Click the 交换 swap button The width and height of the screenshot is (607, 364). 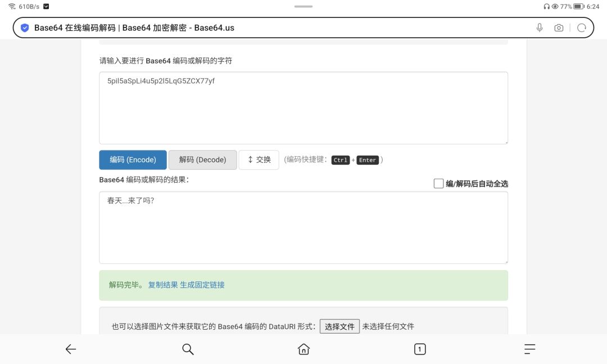259,160
